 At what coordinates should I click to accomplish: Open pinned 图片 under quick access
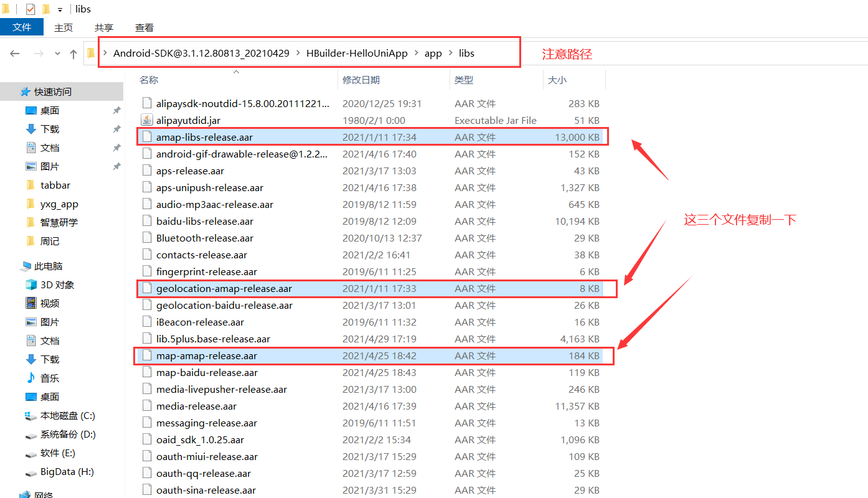tap(50, 166)
